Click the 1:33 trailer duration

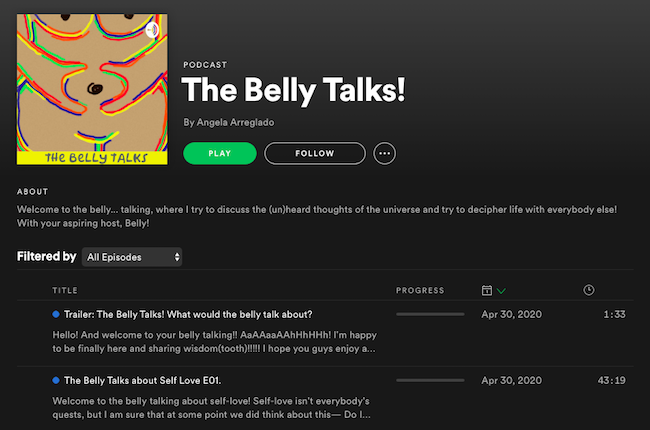point(615,315)
